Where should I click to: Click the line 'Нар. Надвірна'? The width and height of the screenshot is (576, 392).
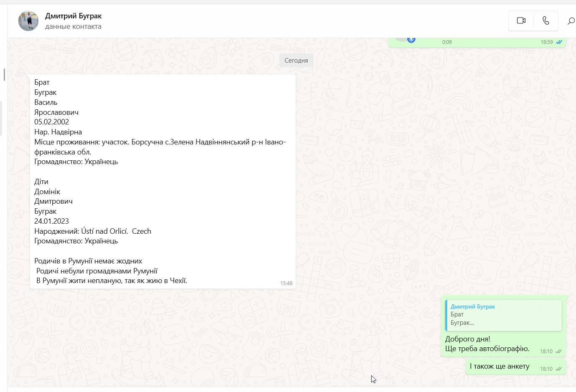pos(58,132)
